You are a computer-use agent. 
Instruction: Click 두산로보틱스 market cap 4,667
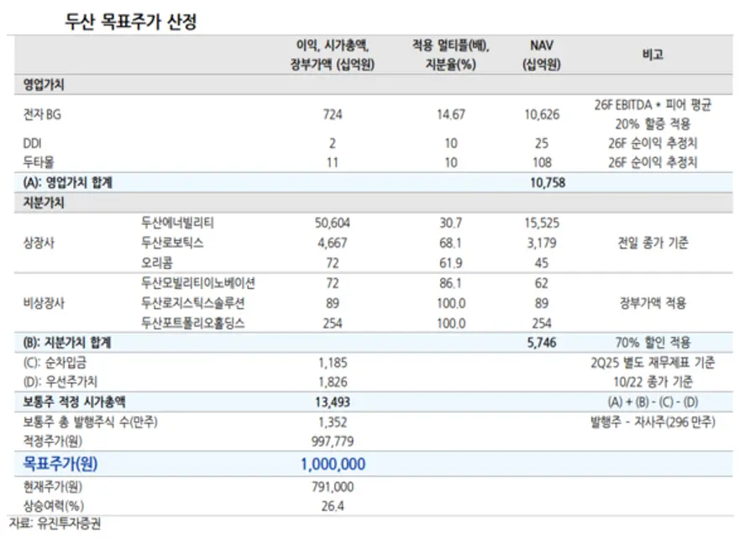click(332, 243)
